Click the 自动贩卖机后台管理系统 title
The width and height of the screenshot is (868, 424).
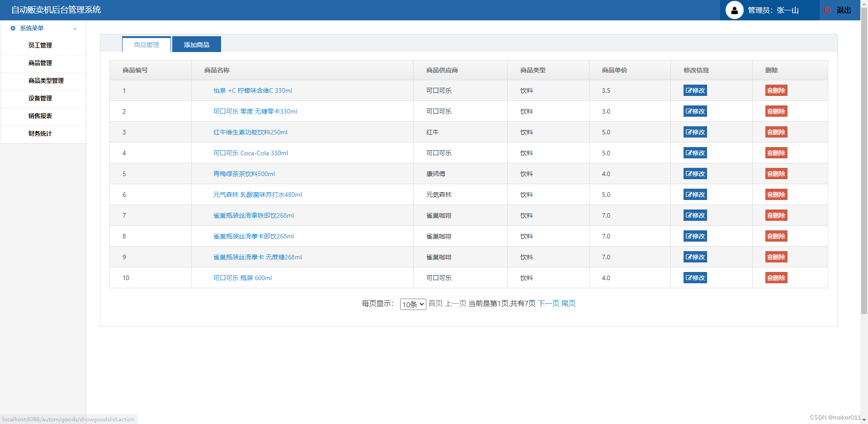click(56, 10)
